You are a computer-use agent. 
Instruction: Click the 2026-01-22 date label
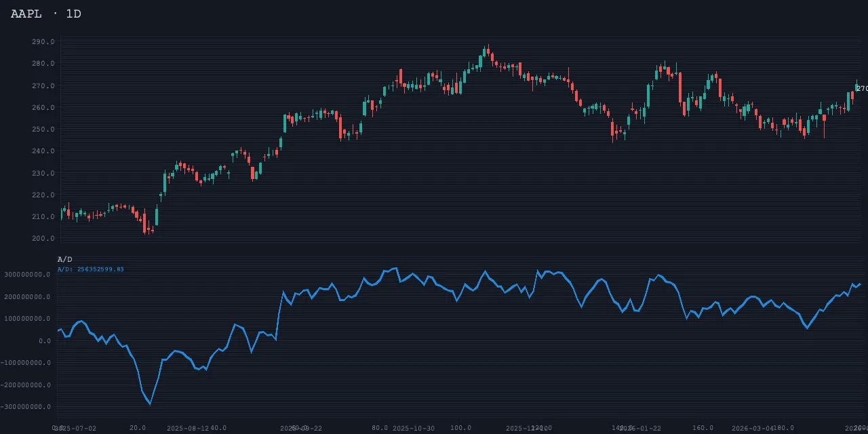[x=640, y=429]
